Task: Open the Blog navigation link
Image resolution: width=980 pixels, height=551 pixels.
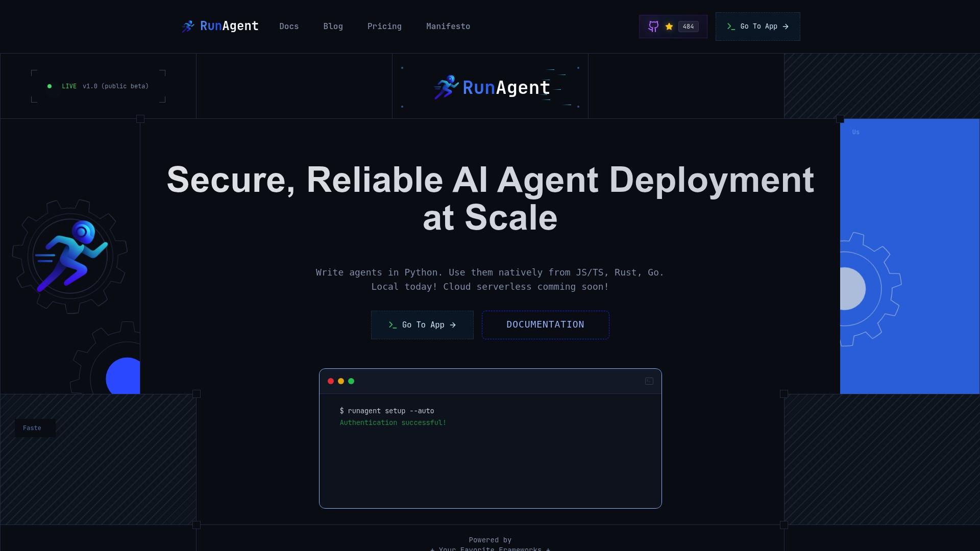Action: (x=333, y=27)
